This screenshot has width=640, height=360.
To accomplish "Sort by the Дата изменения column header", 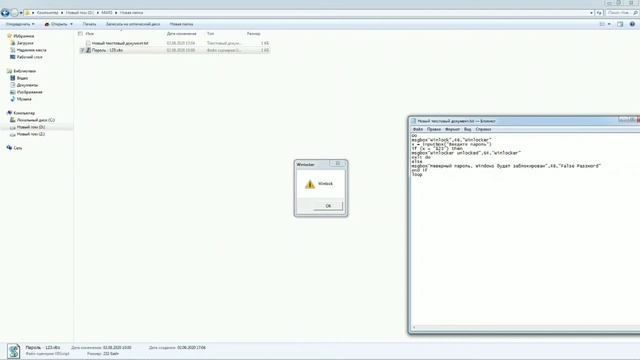I will pyautogui.click(x=181, y=34).
